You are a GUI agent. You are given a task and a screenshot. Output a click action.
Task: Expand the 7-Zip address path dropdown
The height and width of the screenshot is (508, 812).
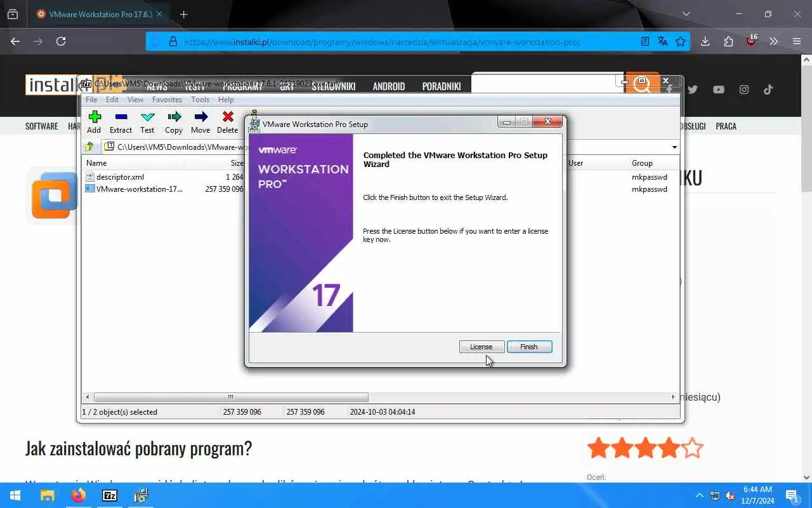(674, 147)
